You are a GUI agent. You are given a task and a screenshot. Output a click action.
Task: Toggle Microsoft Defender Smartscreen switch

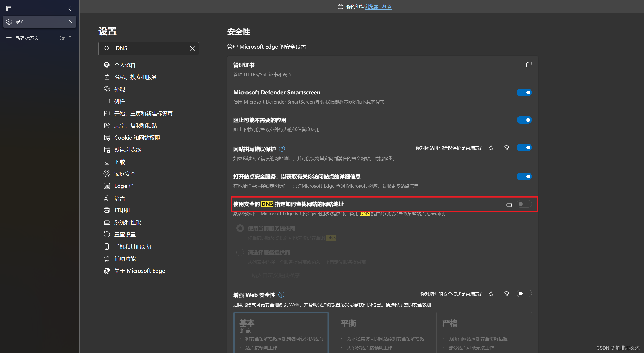pyautogui.click(x=524, y=92)
